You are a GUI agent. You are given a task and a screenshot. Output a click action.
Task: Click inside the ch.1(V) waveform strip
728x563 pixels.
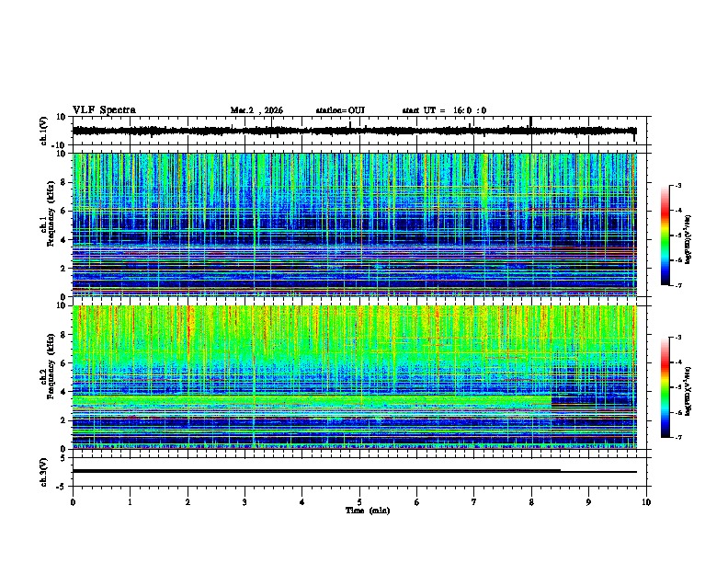358,131
